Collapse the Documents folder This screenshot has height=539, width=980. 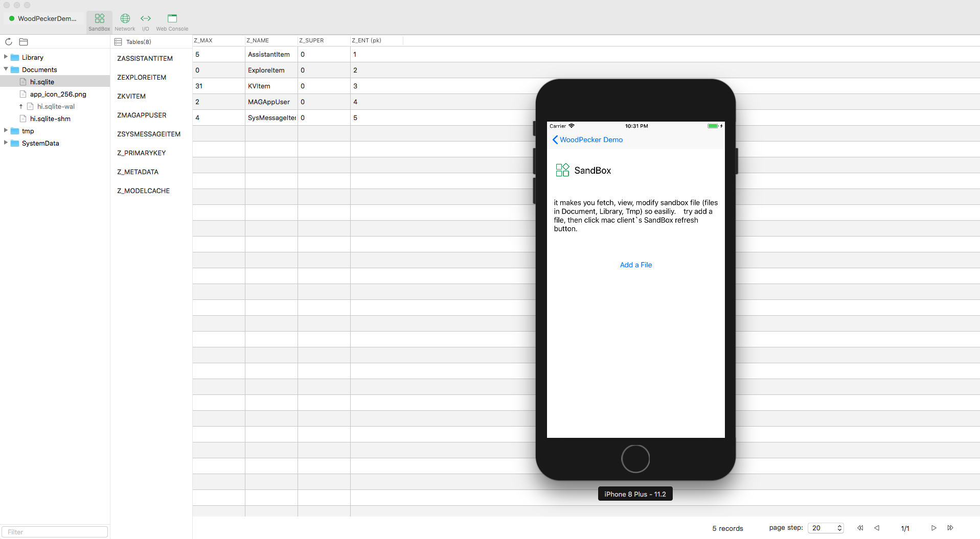click(x=6, y=69)
